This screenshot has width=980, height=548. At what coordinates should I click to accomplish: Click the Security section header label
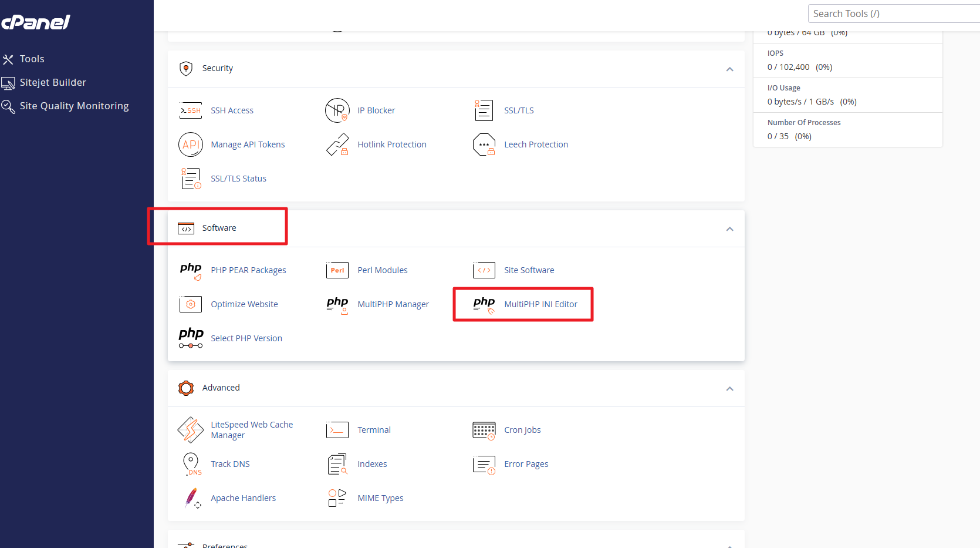click(217, 68)
